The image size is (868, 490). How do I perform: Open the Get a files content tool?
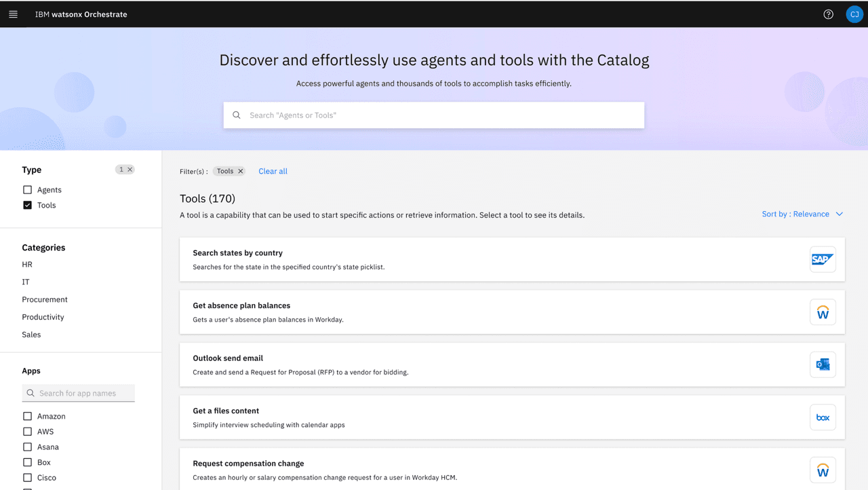(x=512, y=417)
